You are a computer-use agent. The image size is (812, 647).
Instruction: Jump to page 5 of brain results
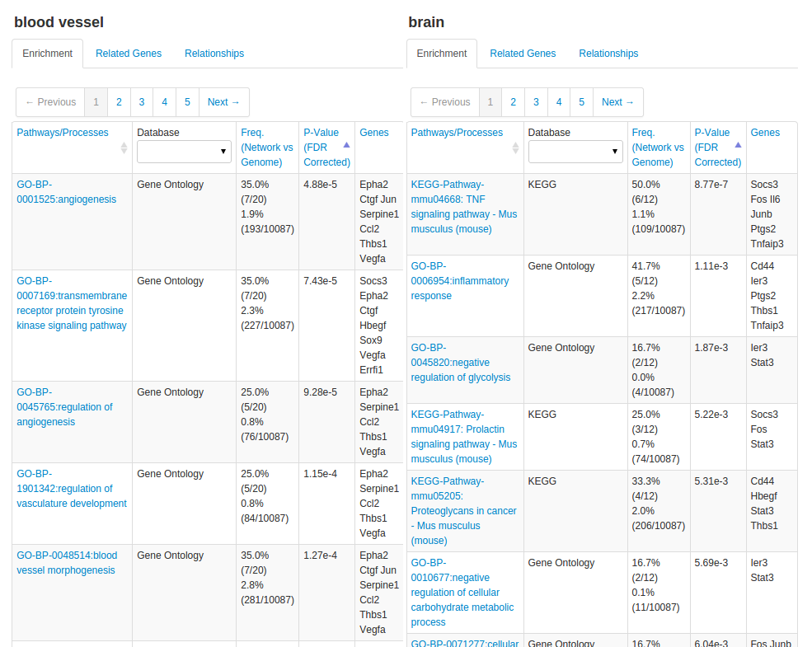pyautogui.click(x=581, y=102)
